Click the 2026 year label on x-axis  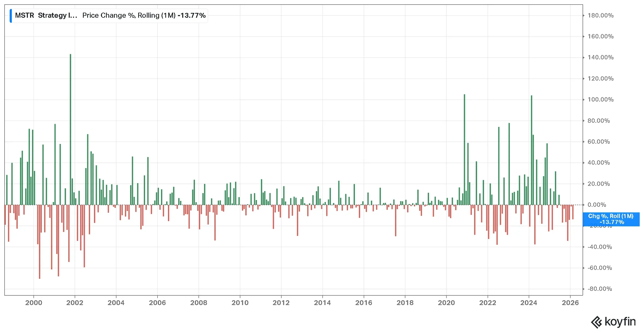(x=570, y=303)
